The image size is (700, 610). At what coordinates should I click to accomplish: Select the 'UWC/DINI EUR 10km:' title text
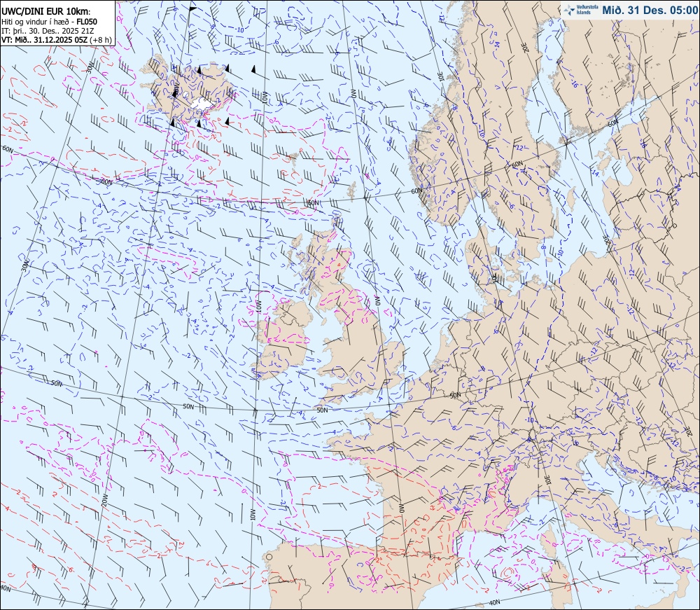coord(46,12)
